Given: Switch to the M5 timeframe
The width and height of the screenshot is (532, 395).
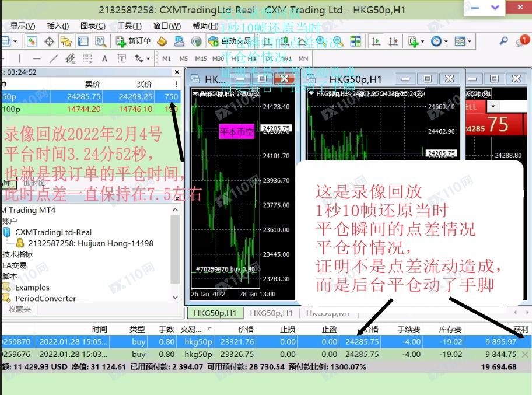Looking at the screenshot, I should pos(183,59).
